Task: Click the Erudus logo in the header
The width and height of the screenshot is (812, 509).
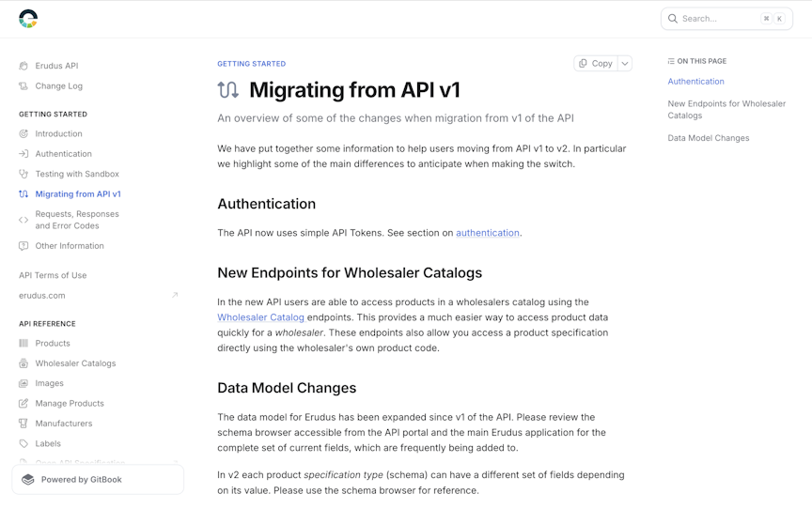Action: pos(28,19)
